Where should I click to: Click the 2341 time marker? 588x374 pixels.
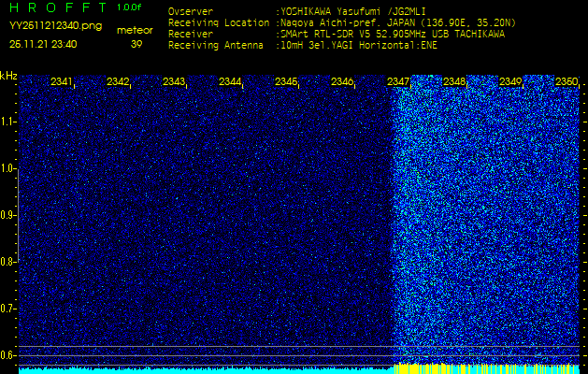pos(62,82)
